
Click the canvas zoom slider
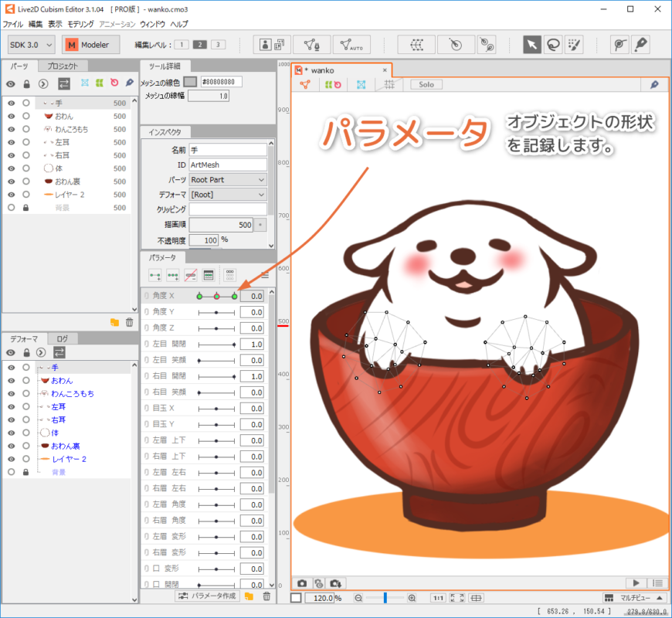tap(385, 598)
